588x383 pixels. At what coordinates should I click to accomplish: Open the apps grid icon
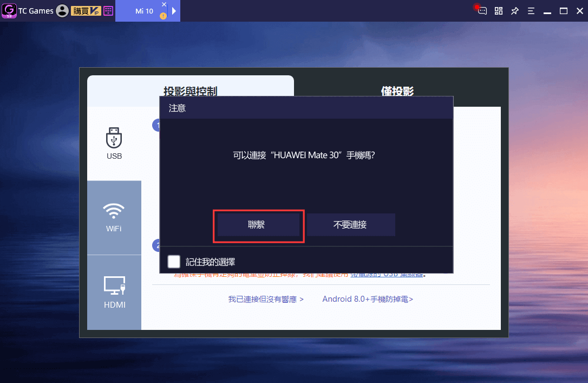pyautogui.click(x=498, y=11)
